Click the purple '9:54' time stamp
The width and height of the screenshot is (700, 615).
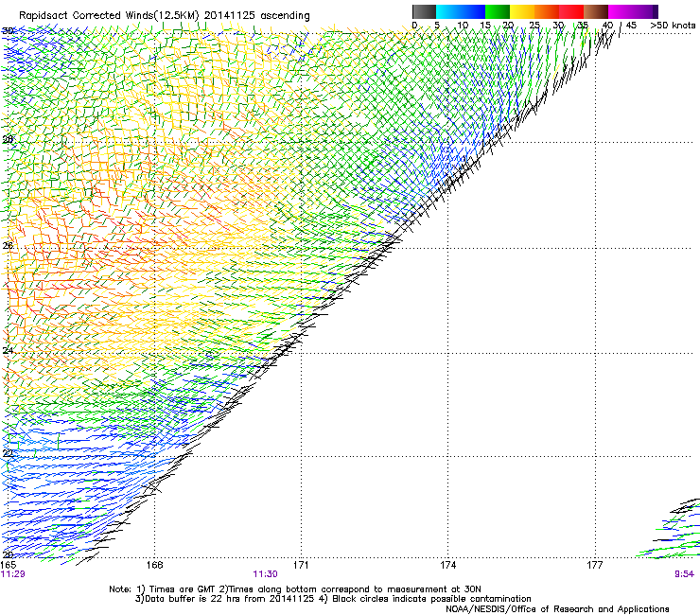pos(684,574)
